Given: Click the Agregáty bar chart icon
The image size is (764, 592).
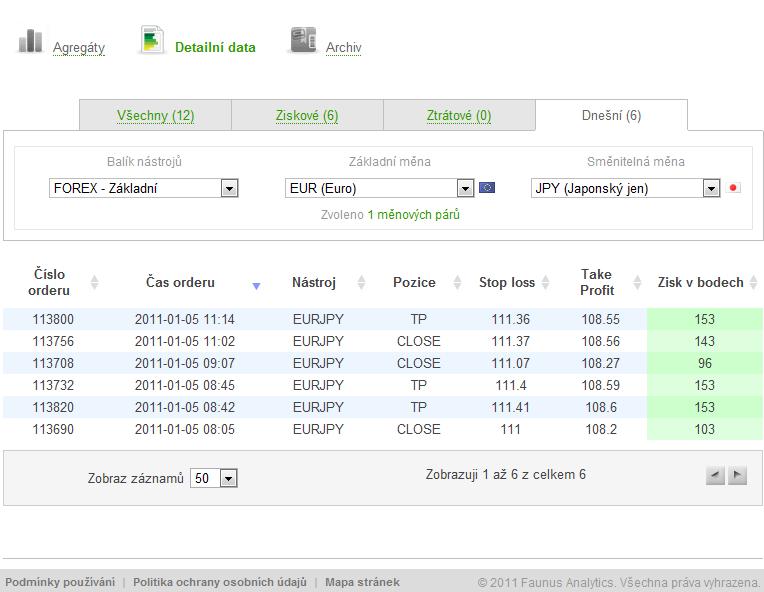Looking at the screenshot, I should [x=30, y=41].
